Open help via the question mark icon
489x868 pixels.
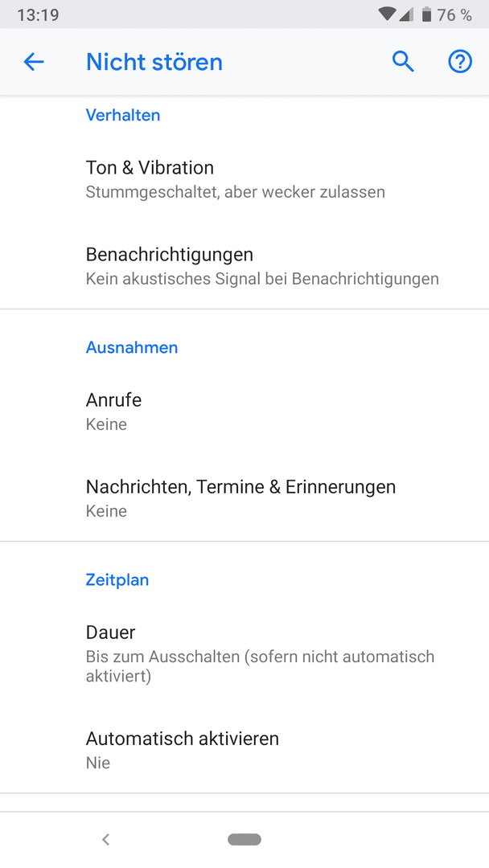pyautogui.click(x=460, y=61)
